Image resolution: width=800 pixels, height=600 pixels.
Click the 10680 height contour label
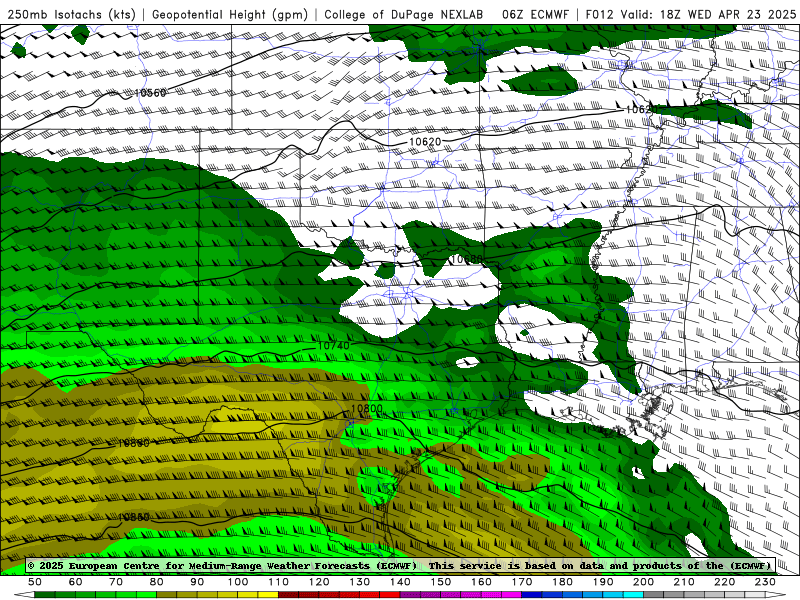pos(466,259)
